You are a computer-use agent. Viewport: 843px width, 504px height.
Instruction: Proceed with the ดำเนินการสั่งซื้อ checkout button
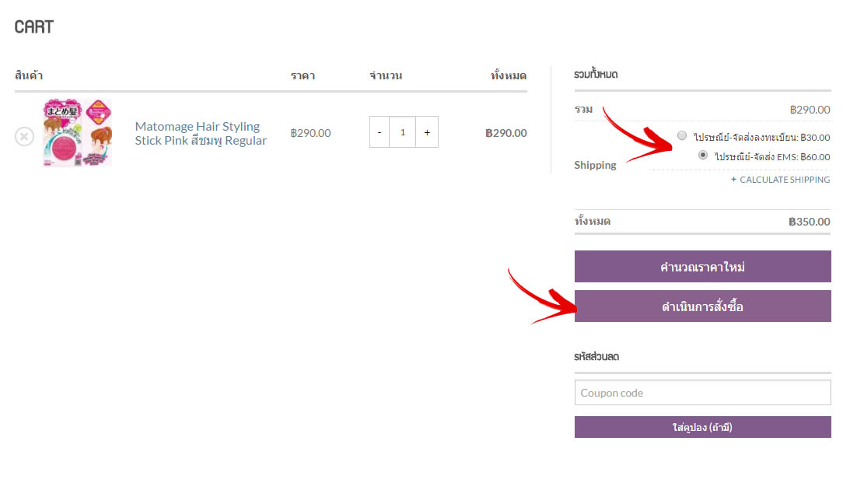(703, 306)
